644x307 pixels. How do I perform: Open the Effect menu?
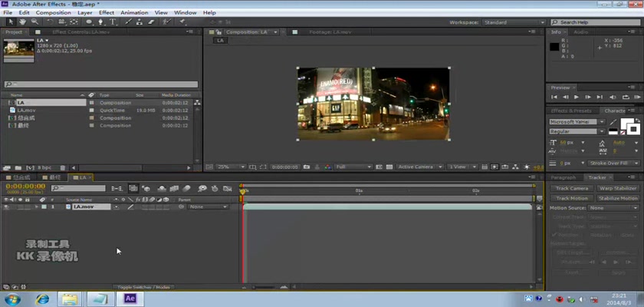click(x=107, y=13)
